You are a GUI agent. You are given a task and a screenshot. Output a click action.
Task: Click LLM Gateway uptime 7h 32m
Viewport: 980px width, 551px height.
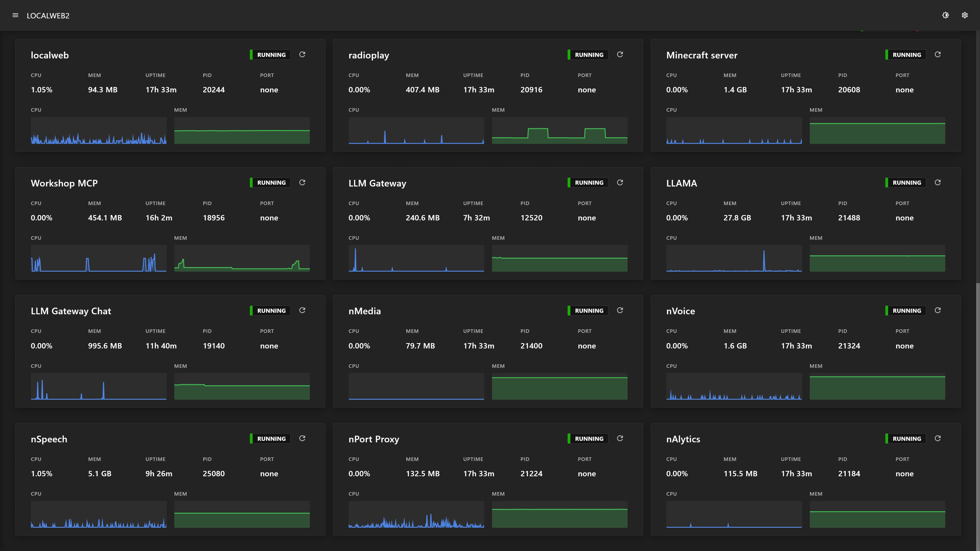click(476, 218)
